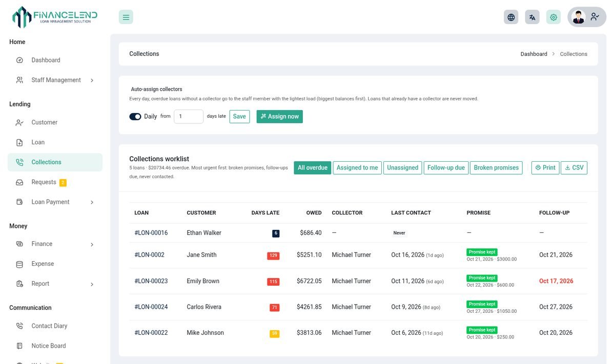Click the Collections phone icon in sidebar

point(19,162)
